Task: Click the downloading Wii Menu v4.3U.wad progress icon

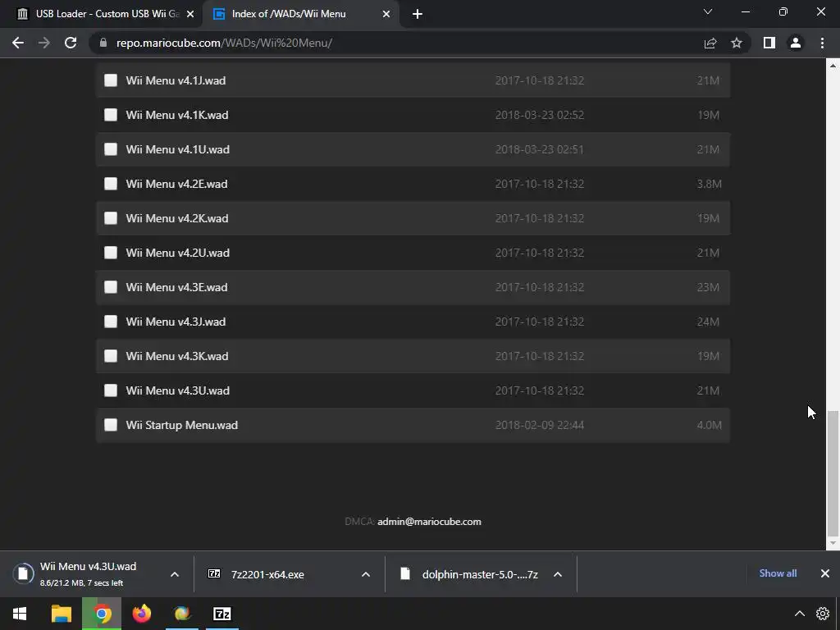Action: [23, 573]
